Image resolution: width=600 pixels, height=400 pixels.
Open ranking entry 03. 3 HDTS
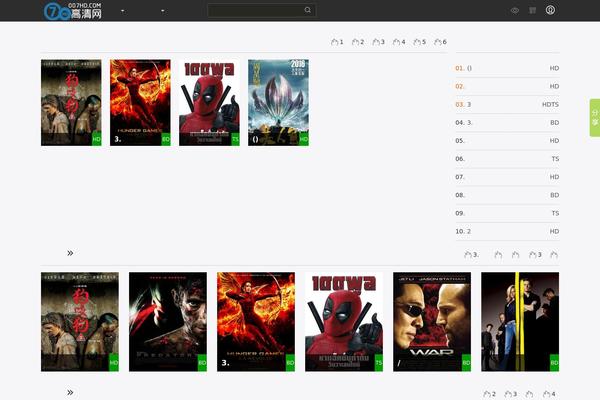(x=507, y=104)
